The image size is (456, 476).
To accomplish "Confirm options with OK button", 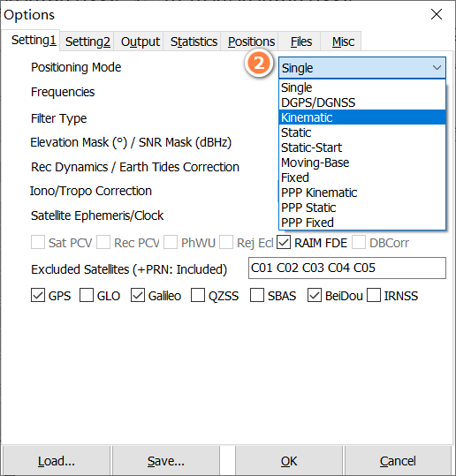I will pyautogui.click(x=289, y=461).
